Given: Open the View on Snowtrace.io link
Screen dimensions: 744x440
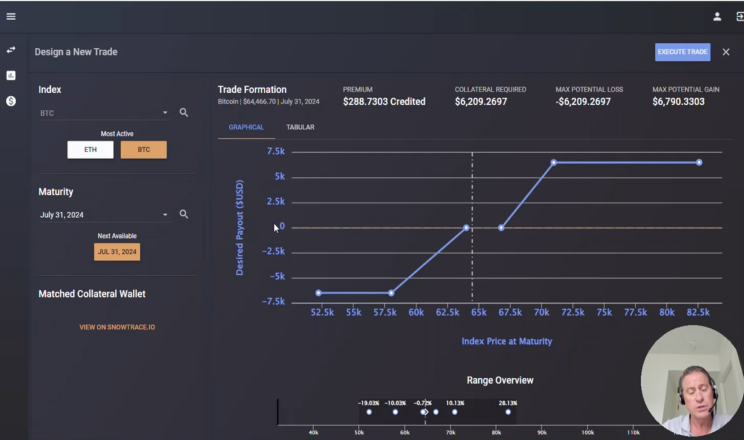Looking at the screenshot, I should pos(117,327).
